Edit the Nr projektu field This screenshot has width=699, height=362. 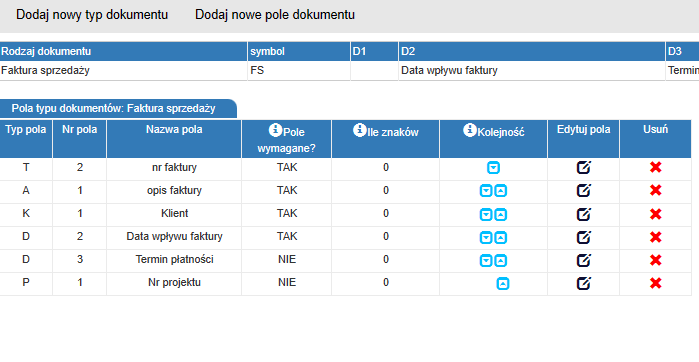pyautogui.click(x=584, y=283)
